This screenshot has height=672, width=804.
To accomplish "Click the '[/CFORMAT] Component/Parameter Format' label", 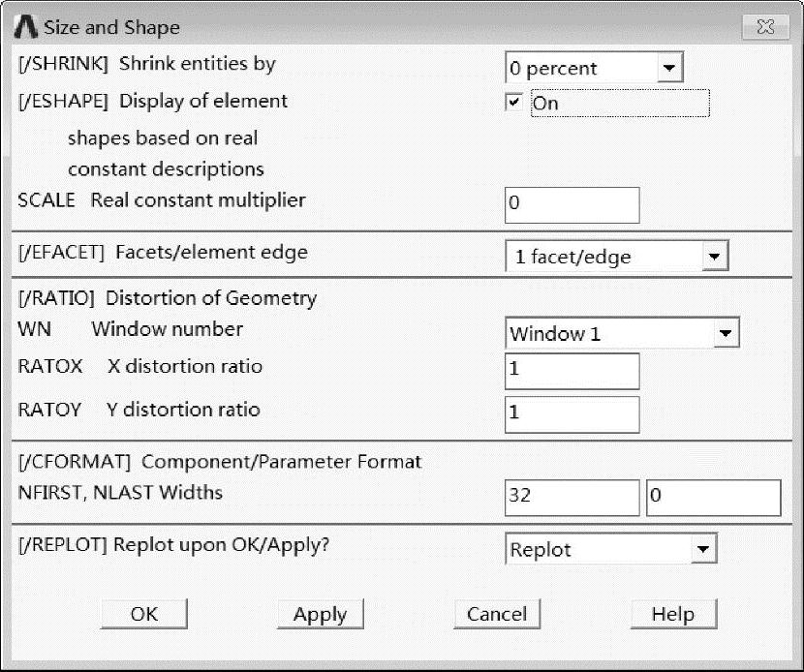I will coord(220,462).
